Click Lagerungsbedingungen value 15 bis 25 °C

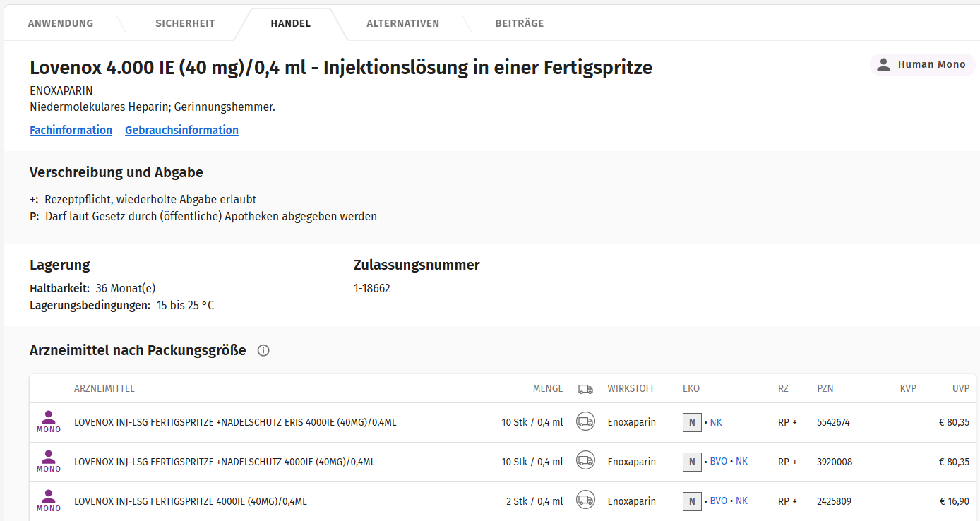click(185, 306)
